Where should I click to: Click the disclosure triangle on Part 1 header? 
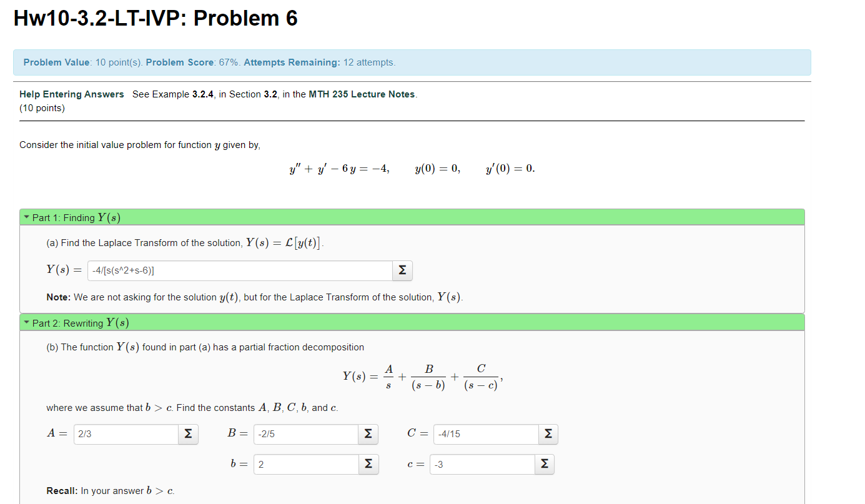pos(26,217)
